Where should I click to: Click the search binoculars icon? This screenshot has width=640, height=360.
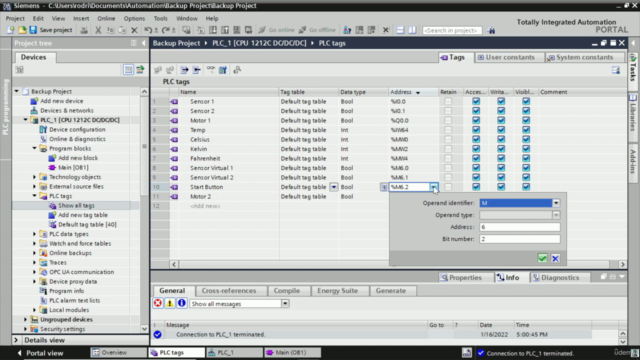pyautogui.click(x=491, y=30)
